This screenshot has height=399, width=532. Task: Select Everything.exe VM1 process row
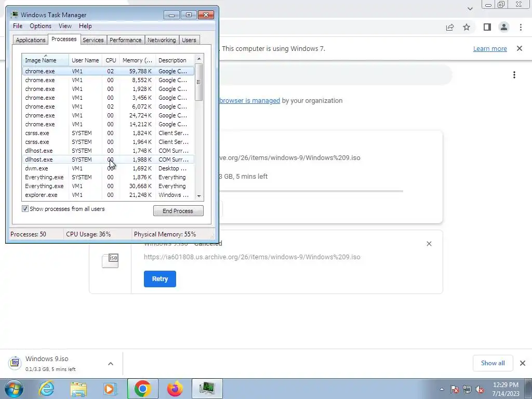[108, 186]
